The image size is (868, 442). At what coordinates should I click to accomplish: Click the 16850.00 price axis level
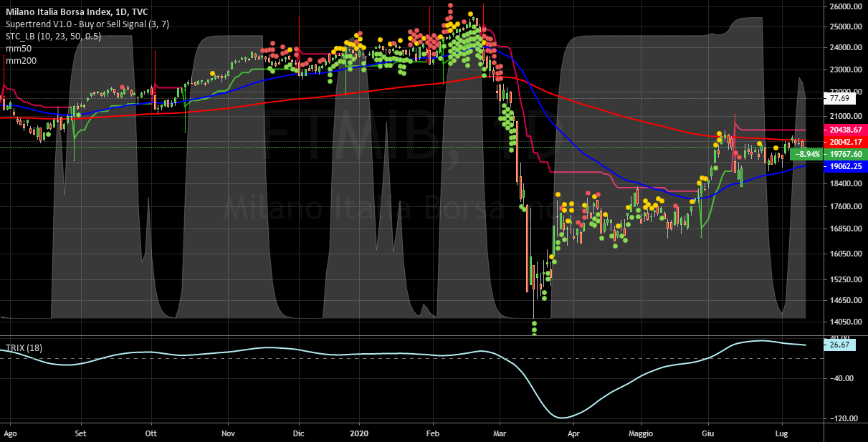pos(844,229)
